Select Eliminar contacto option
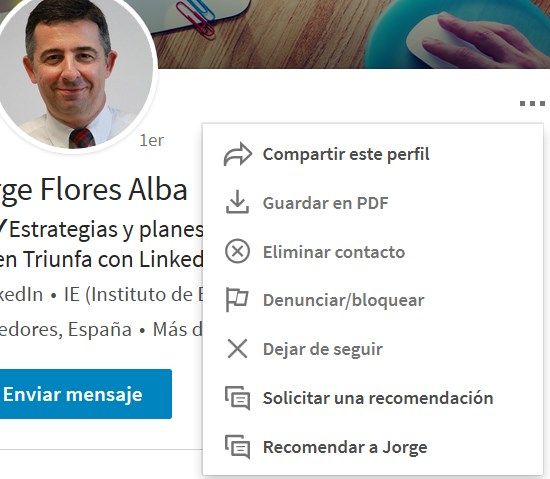 pyautogui.click(x=334, y=252)
